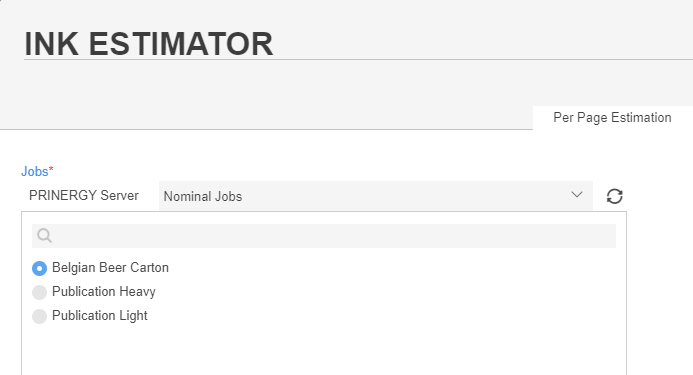Open the Nominal Jobs dropdown
The width and height of the screenshot is (693, 375).
pyautogui.click(x=376, y=196)
